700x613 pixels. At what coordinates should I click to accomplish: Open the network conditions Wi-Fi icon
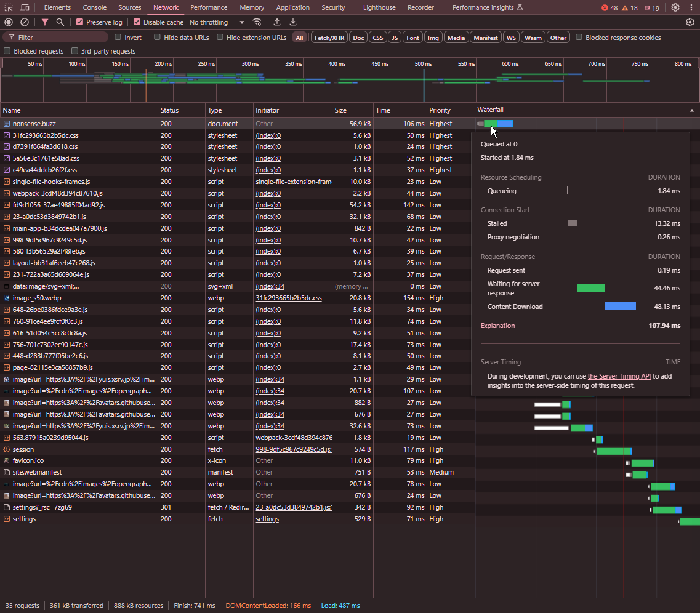click(x=257, y=22)
